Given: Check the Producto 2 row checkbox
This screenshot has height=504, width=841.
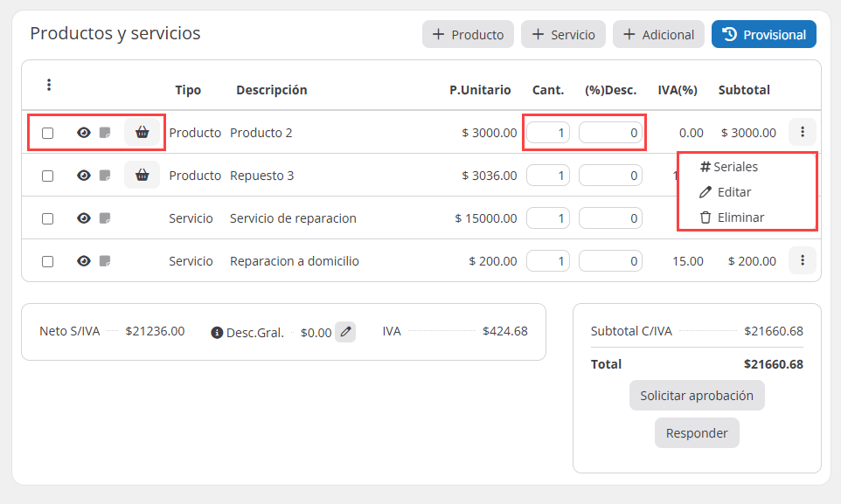Looking at the screenshot, I should pos(48,133).
